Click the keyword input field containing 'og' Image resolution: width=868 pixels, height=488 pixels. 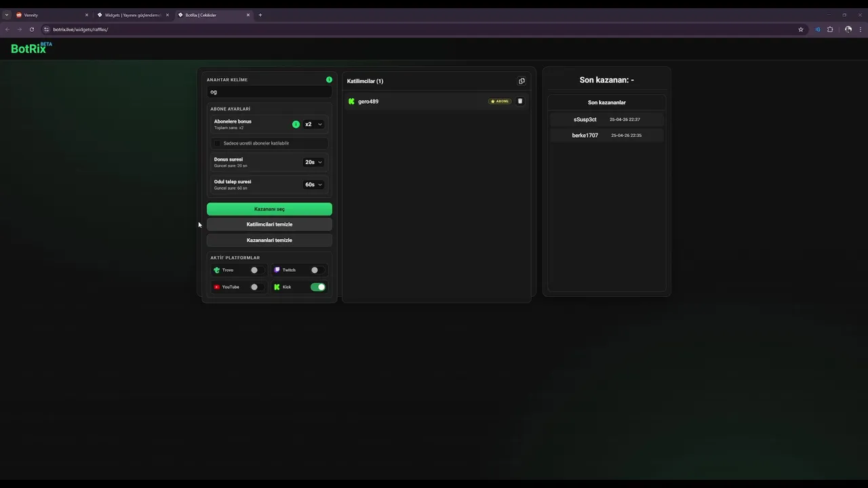pos(269,92)
